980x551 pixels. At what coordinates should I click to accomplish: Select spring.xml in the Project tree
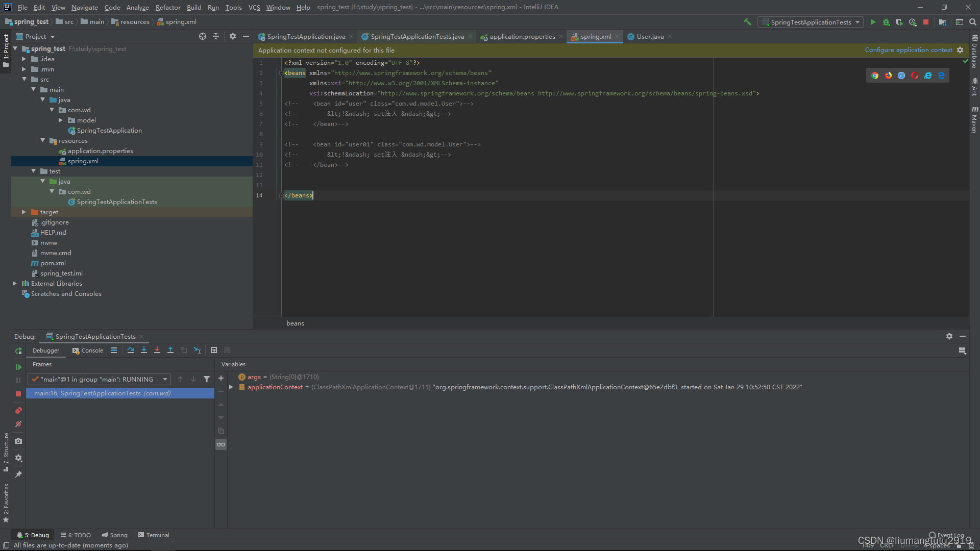point(83,161)
